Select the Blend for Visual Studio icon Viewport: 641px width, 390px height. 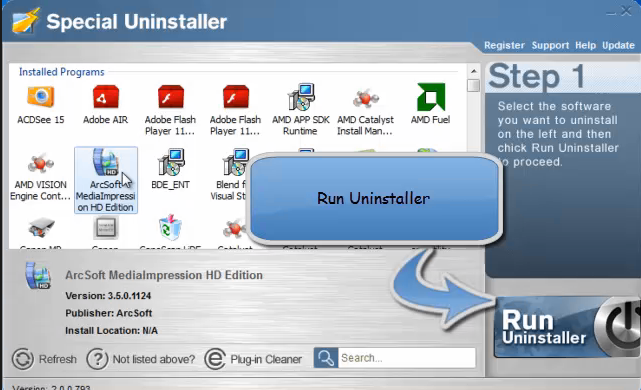coord(235,162)
